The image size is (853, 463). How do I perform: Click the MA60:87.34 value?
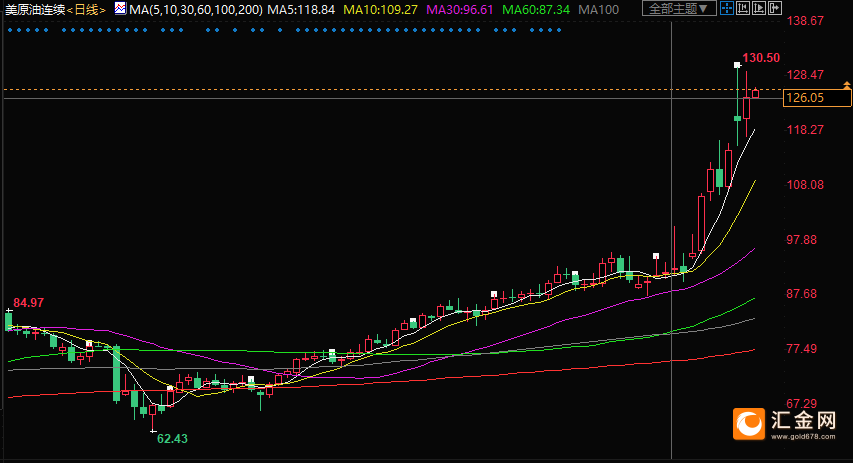point(536,10)
